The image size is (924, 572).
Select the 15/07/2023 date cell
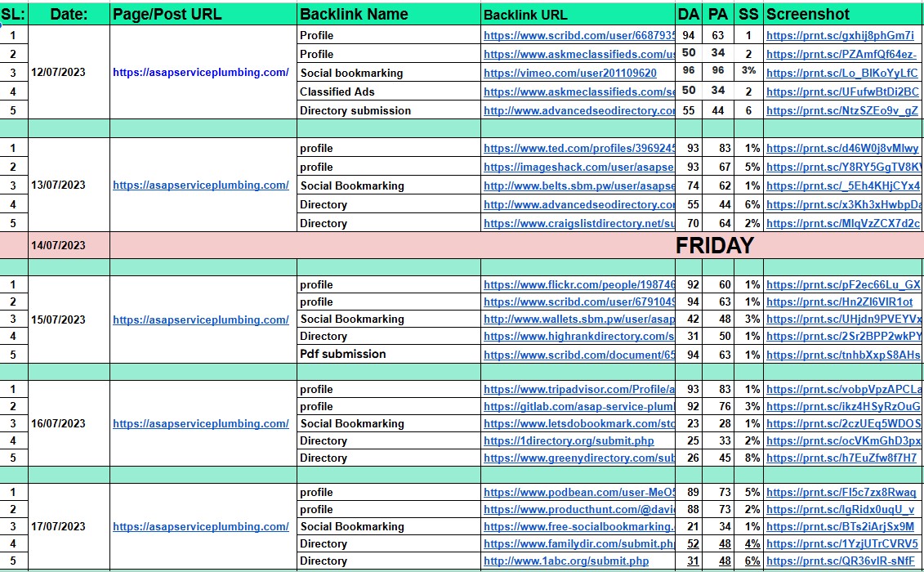tap(69, 320)
